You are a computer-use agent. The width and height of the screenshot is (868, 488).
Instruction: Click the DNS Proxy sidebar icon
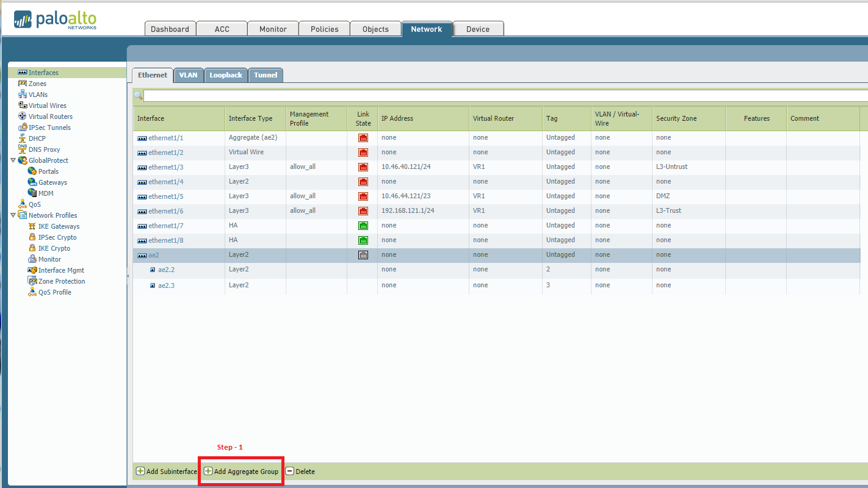coord(23,149)
